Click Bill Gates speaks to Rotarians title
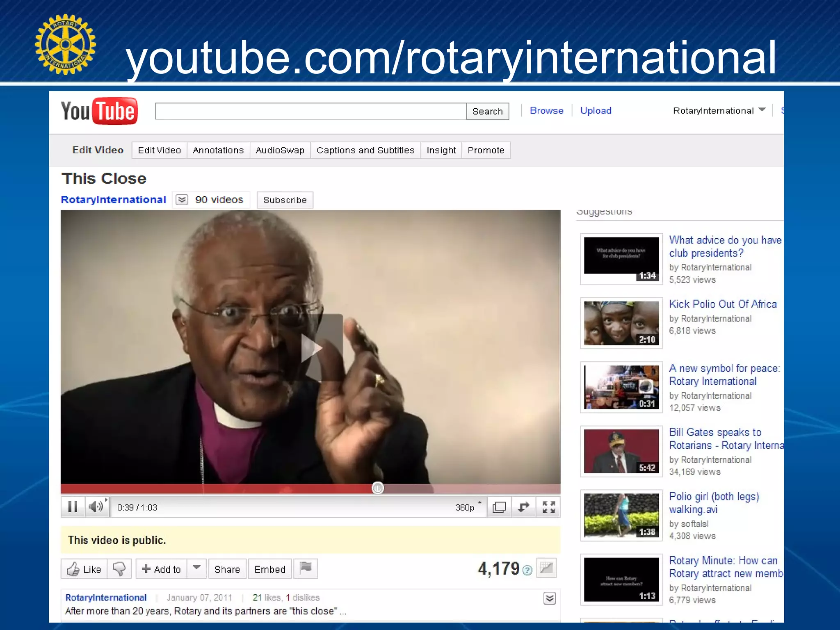This screenshot has height=630, width=840. click(x=726, y=438)
